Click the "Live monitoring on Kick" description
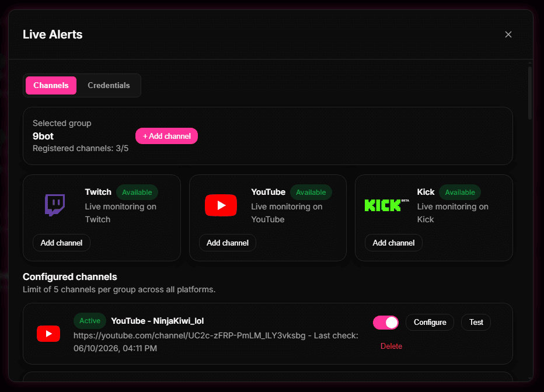The width and height of the screenshot is (544, 392). coord(453,213)
